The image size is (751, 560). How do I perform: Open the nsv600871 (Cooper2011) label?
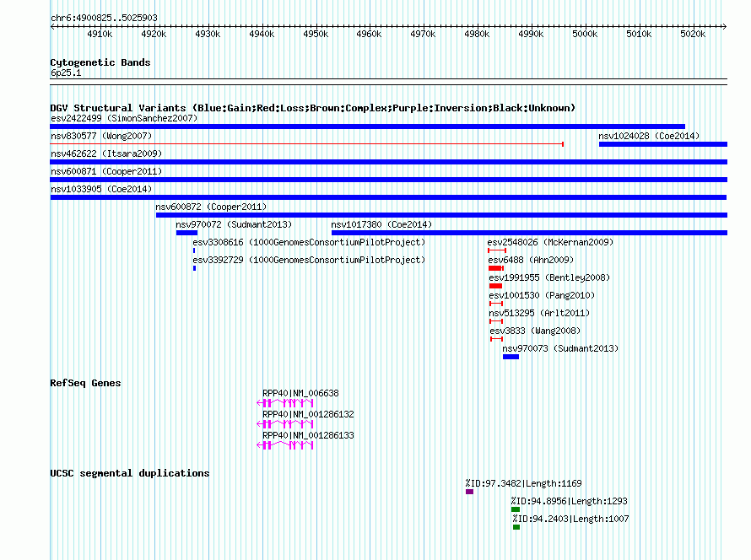(106, 171)
